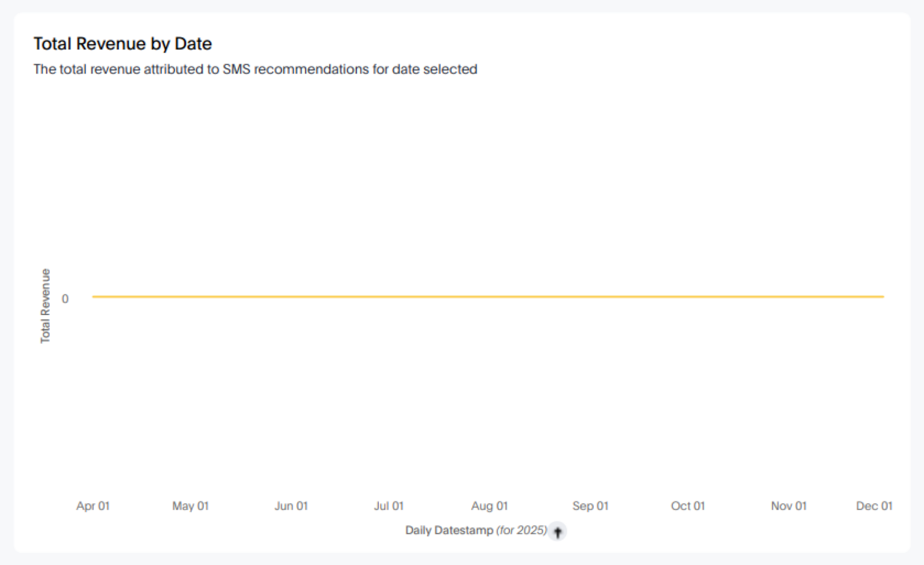Click the Total Revenue by Date title
924x565 pixels.
point(122,44)
